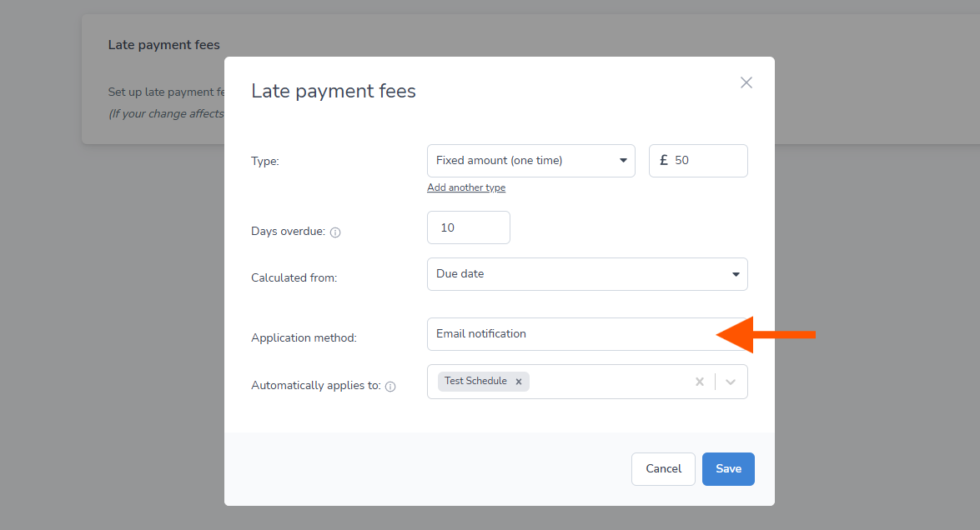Click the Add another type link
This screenshot has width=980, height=530.
pyautogui.click(x=466, y=187)
